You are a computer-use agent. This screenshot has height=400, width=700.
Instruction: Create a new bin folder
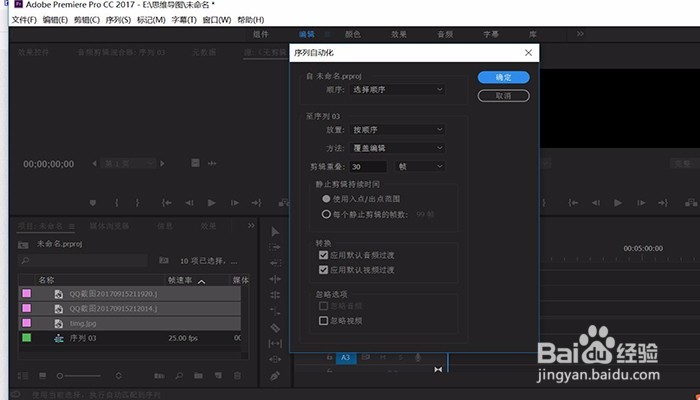click(x=198, y=376)
